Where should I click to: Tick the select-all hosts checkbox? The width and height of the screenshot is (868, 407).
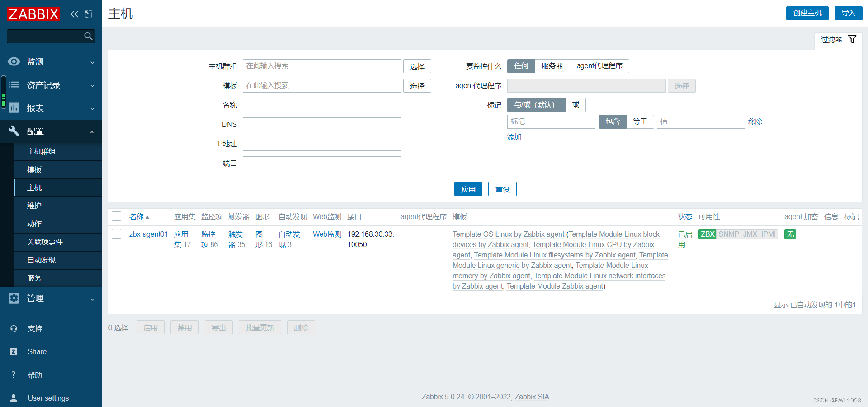click(x=116, y=216)
